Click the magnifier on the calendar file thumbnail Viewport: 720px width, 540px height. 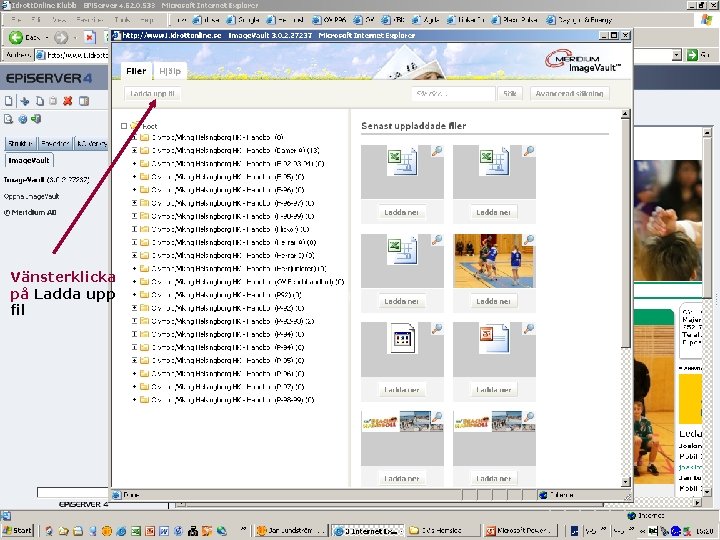(437, 328)
